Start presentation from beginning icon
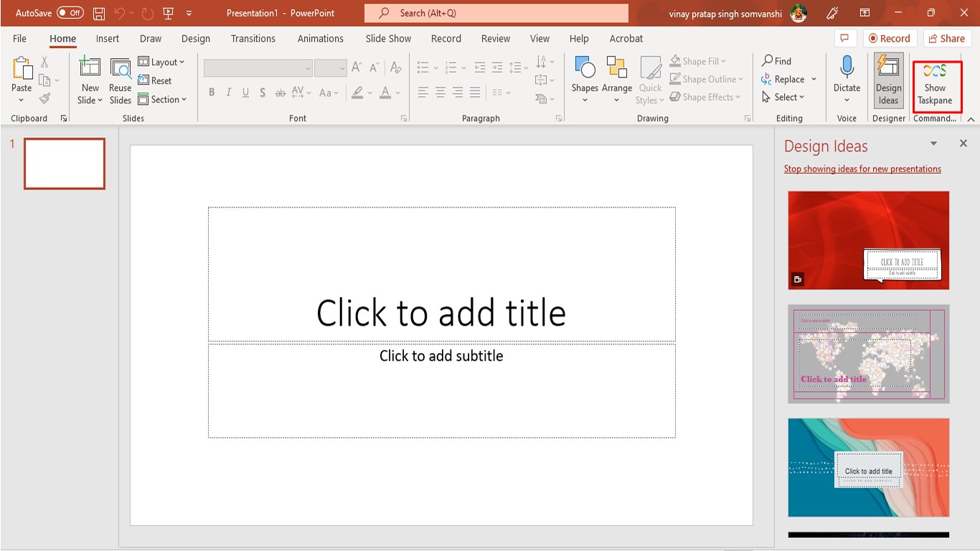This screenshot has height=551, width=980. pyautogui.click(x=168, y=13)
